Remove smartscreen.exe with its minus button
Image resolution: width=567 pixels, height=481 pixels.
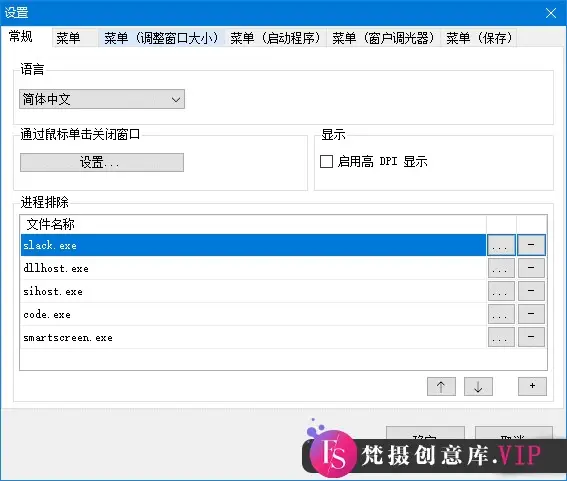click(531, 337)
